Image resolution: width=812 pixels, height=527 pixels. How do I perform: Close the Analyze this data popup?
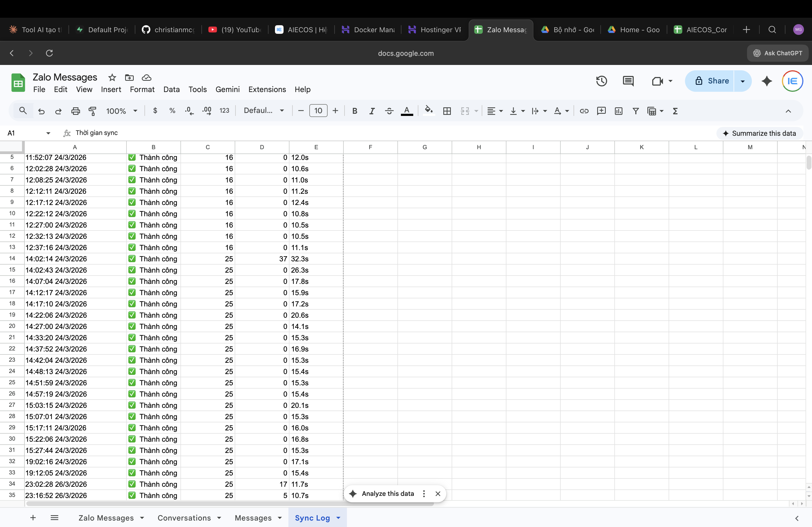click(438, 494)
